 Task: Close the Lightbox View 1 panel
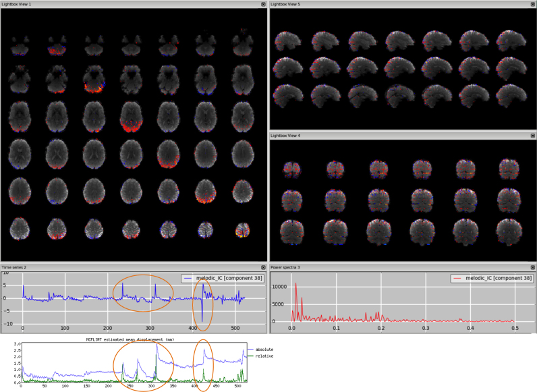[x=263, y=4]
